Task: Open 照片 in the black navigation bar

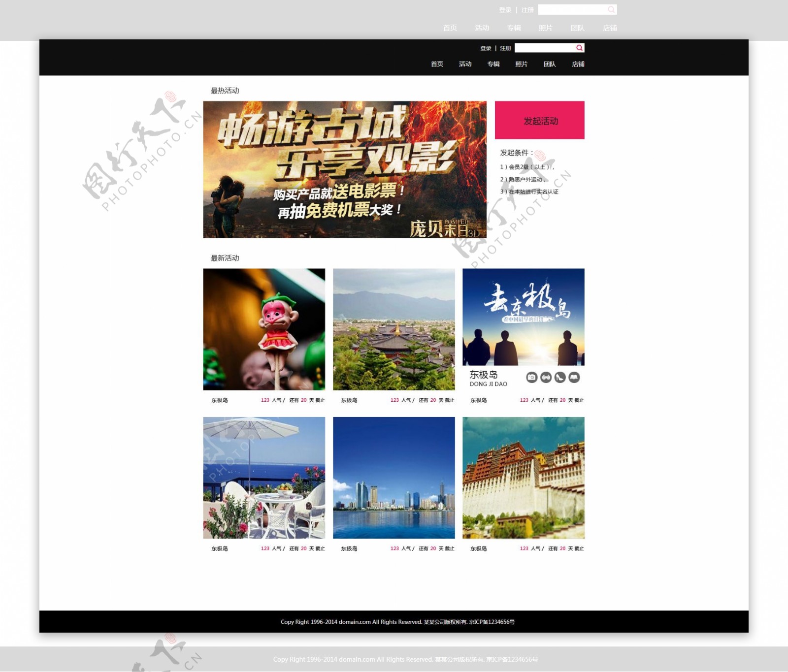Action: [522, 64]
